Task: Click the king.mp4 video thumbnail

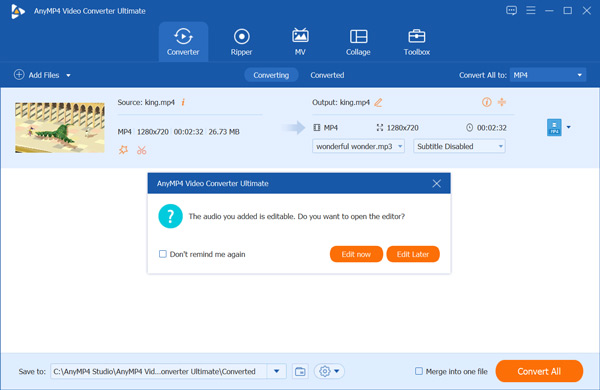Action: [x=60, y=127]
